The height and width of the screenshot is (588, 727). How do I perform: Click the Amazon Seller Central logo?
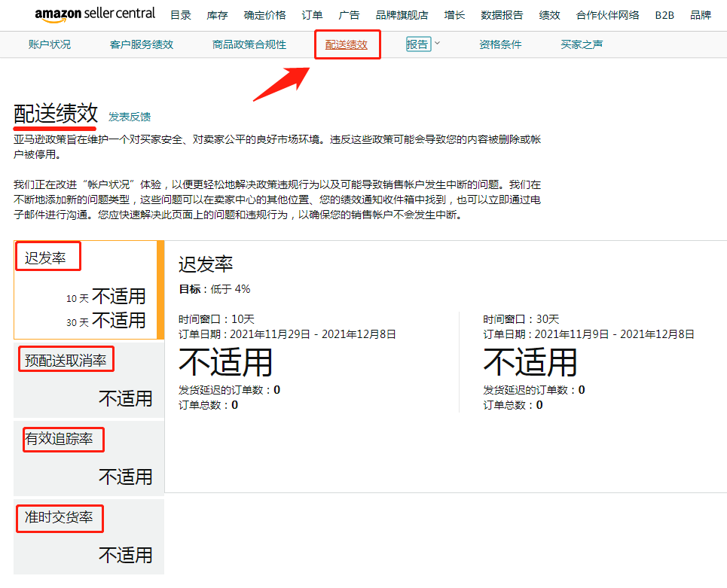coord(95,14)
